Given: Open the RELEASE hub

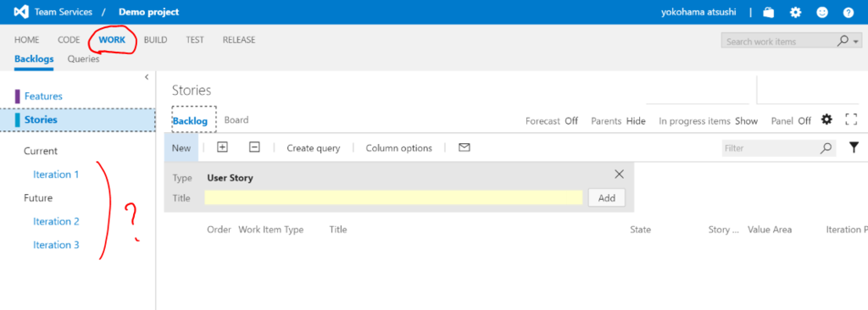Looking at the screenshot, I should point(239,40).
